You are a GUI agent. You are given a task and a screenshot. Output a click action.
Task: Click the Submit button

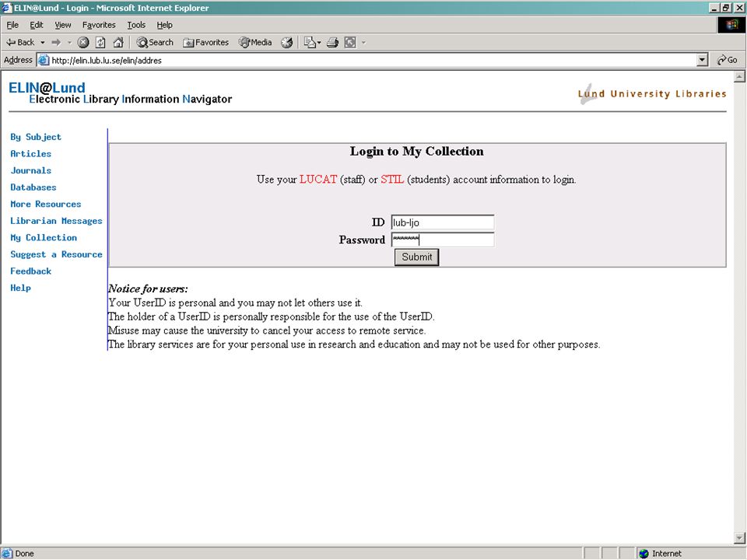[416, 257]
